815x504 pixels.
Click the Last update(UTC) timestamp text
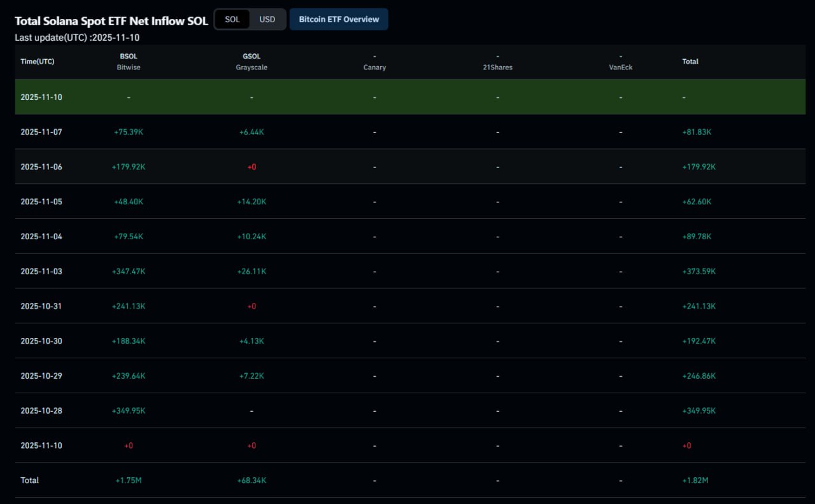coord(77,38)
